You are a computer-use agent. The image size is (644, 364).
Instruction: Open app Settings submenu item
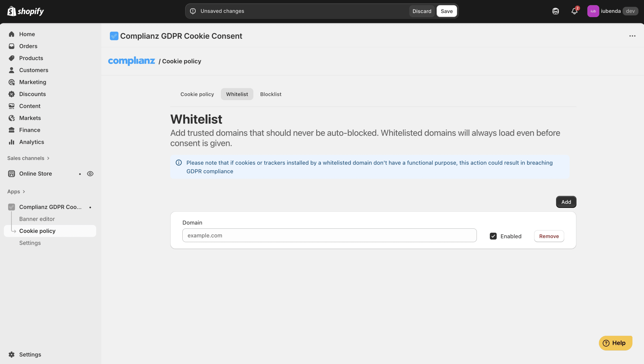(30, 243)
